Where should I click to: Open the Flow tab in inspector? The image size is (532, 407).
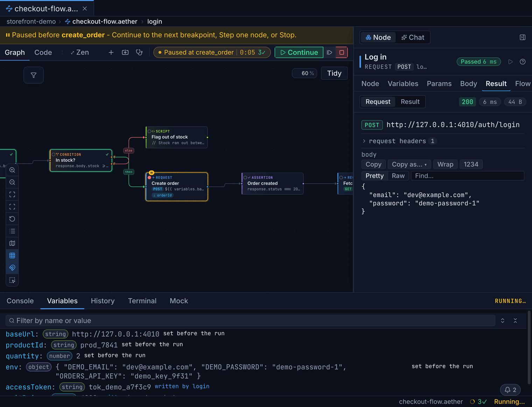click(523, 84)
